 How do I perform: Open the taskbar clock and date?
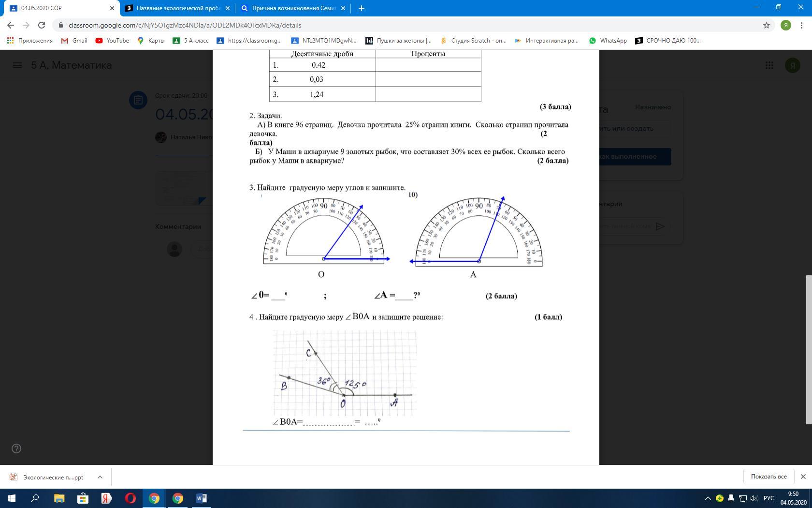tap(793, 498)
